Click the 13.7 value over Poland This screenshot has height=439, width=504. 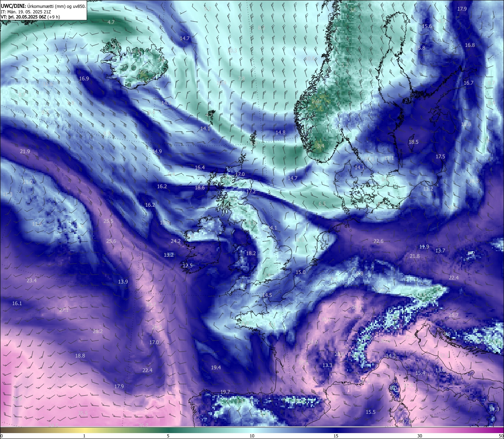[x=440, y=251]
